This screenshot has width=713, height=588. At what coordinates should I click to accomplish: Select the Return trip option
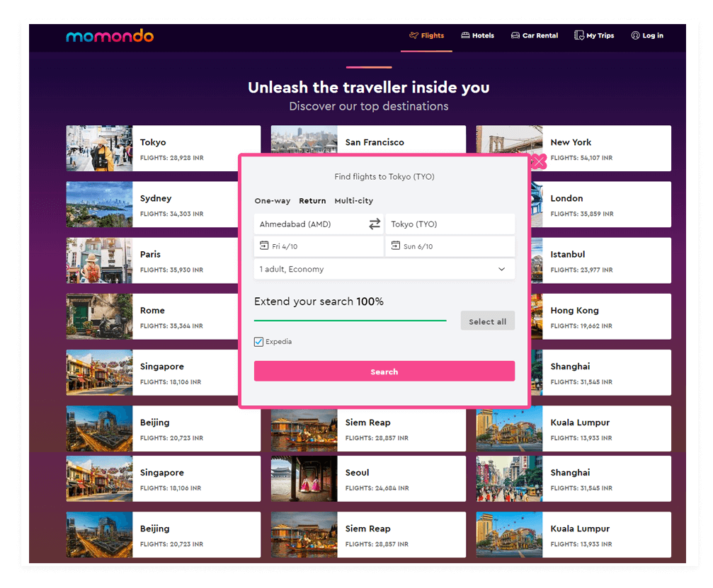[312, 201]
